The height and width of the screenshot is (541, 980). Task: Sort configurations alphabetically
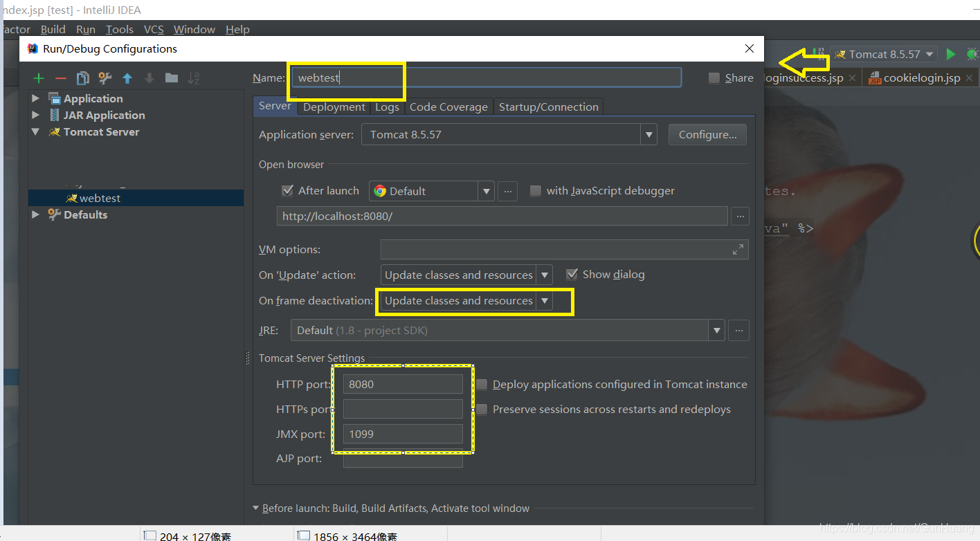coord(194,78)
